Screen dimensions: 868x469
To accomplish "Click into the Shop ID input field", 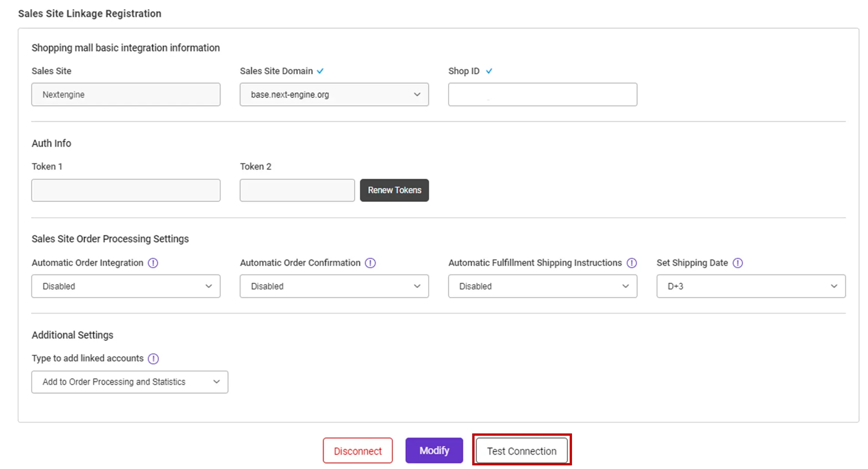I will tap(542, 95).
